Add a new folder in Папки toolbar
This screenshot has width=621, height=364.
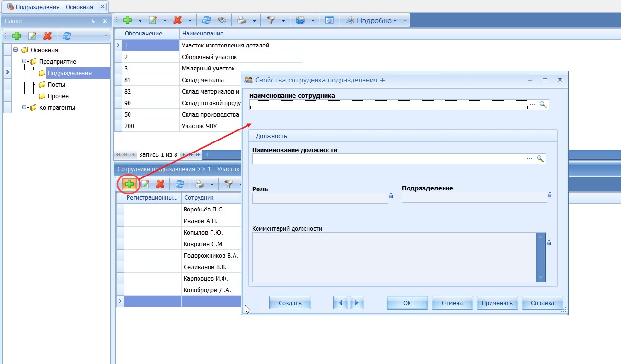[x=17, y=36]
